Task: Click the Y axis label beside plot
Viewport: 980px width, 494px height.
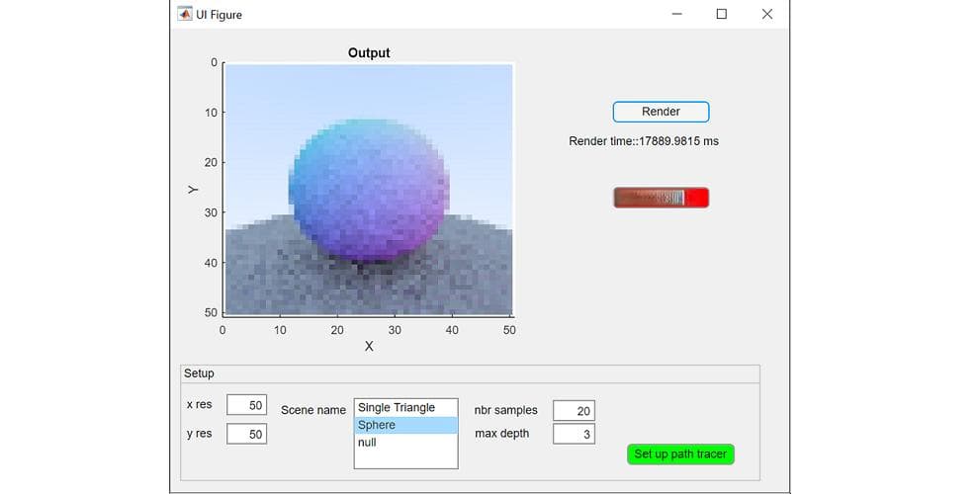Action: pyautogui.click(x=193, y=190)
